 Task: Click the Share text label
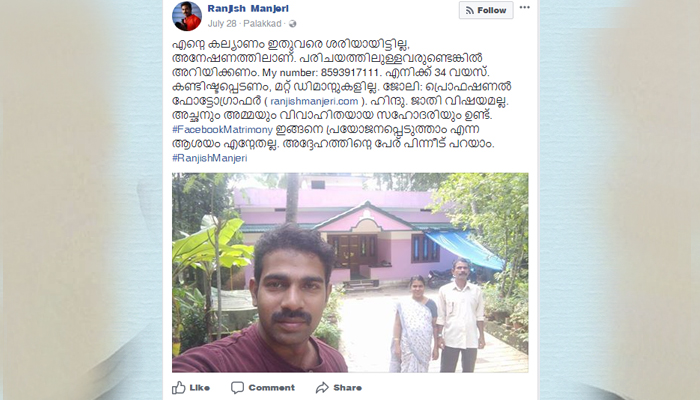(x=347, y=388)
